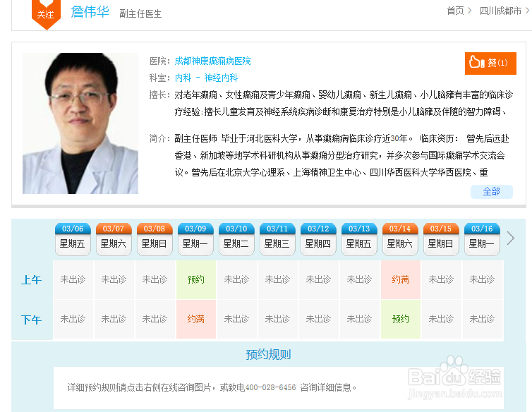Click the 上午 row label
Image resolution: width=532 pixels, height=412 pixels.
tap(32, 280)
